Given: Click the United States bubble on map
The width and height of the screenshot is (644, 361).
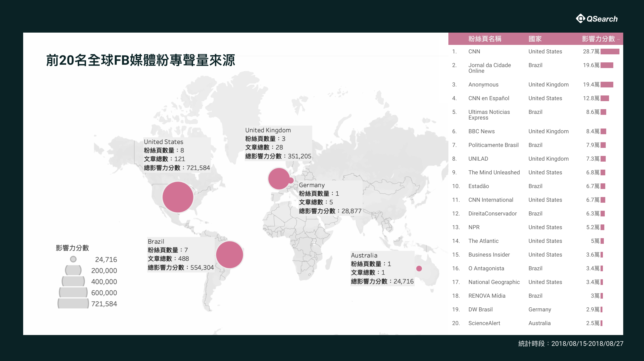Looking at the screenshot, I should [x=178, y=197].
